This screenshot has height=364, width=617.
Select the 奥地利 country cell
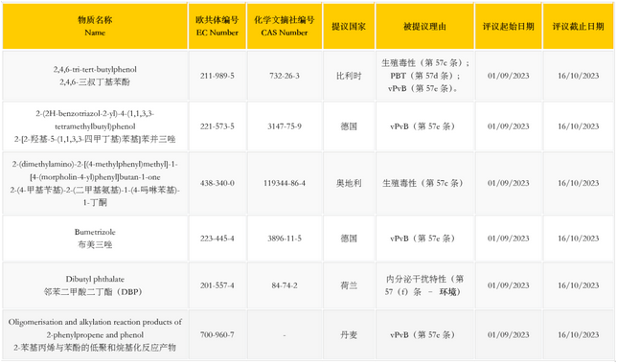point(349,183)
